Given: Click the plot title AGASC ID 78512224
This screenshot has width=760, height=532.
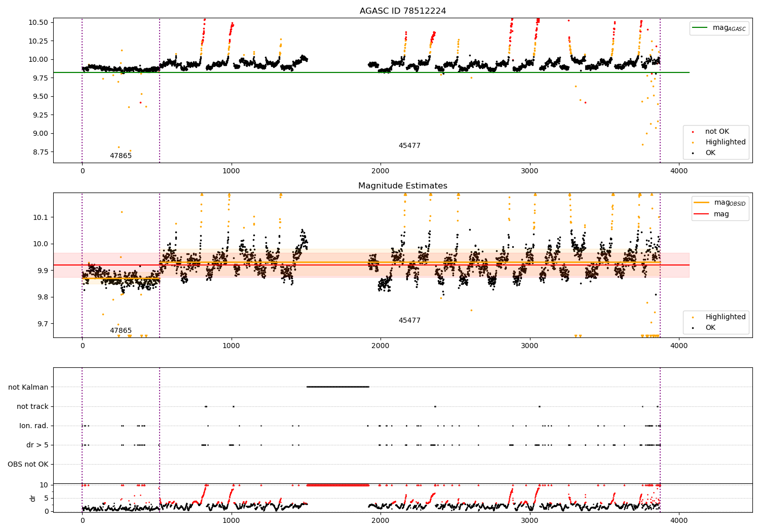Looking at the screenshot, I should point(403,11).
